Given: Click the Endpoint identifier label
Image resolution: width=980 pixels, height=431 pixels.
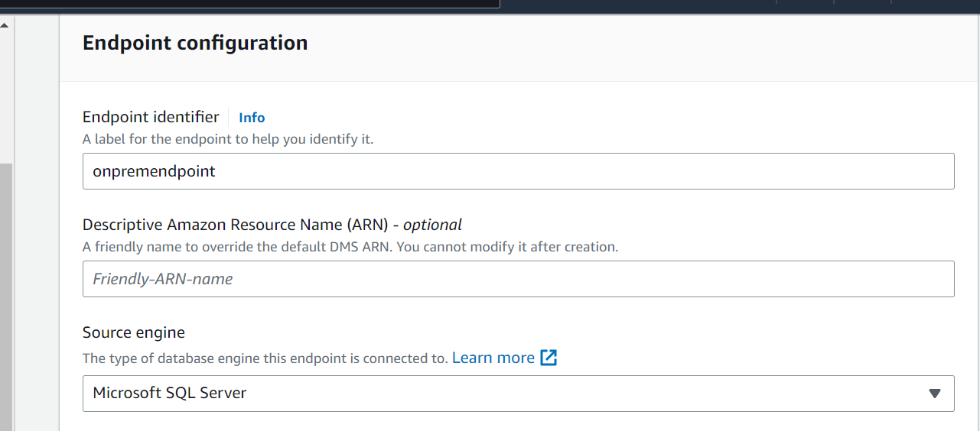Looking at the screenshot, I should [x=151, y=117].
